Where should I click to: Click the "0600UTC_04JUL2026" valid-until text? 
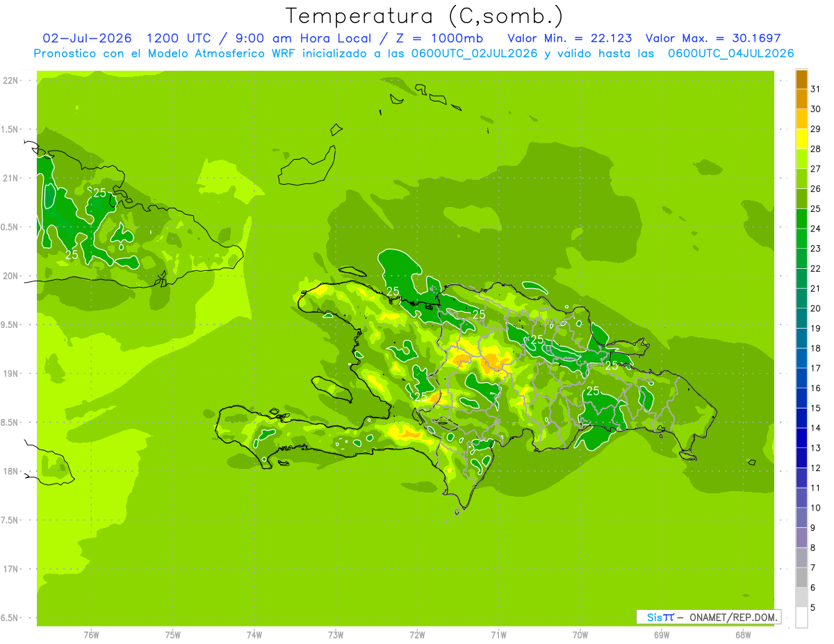coord(730,53)
